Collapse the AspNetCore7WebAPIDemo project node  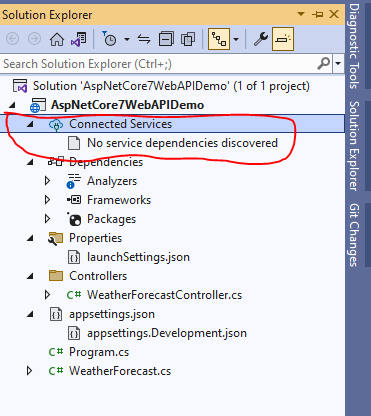coord(12,105)
